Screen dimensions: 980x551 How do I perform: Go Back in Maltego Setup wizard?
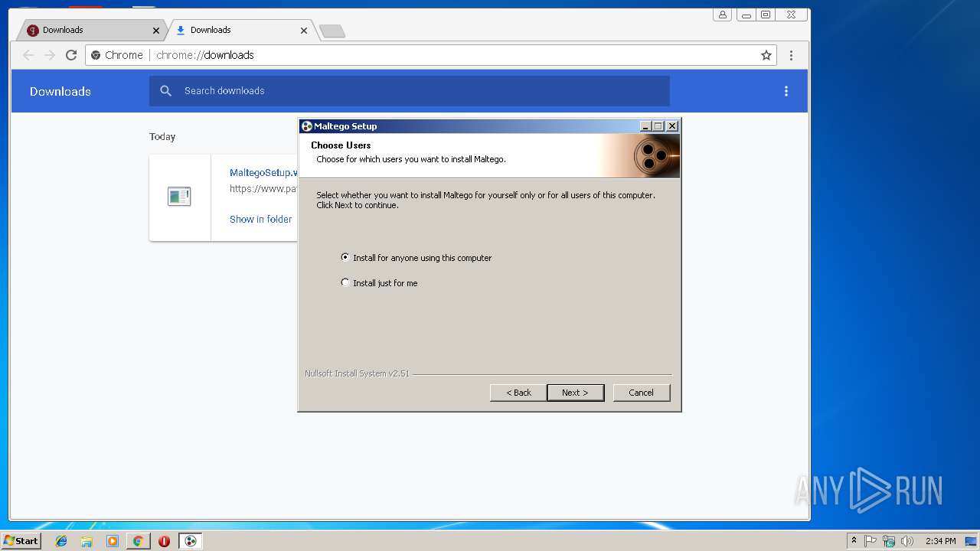coord(518,393)
